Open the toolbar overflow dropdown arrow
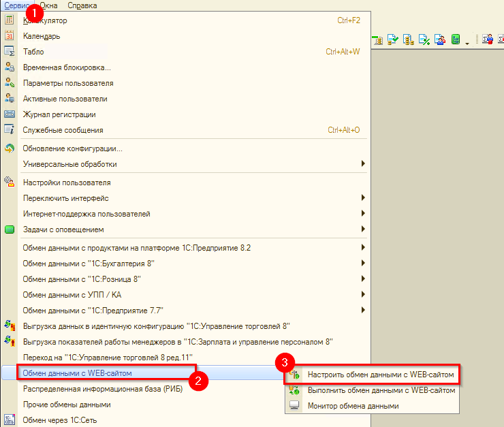The width and height of the screenshot is (504, 427). 468,42
